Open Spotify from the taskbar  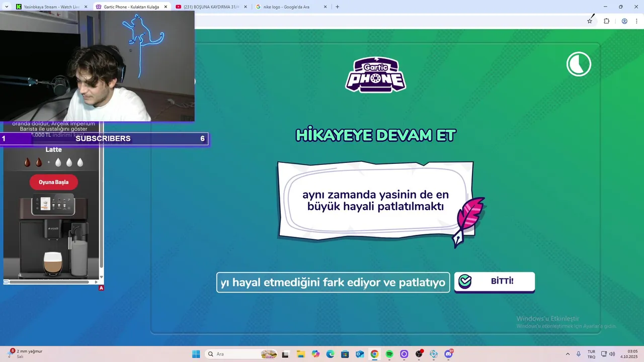click(x=389, y=354)
